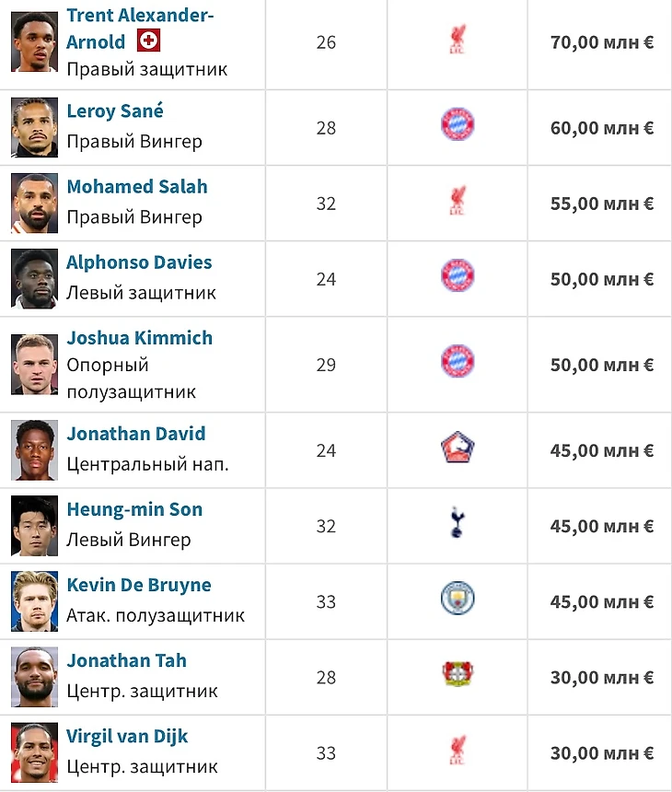Screen dimensions: 672x792
Task: Click the injury icon beside Trent Alexander-Arnold
Action: point(148,41)
